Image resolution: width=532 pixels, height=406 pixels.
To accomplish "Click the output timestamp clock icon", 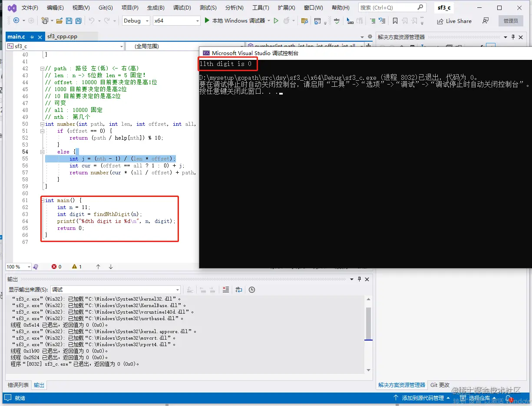I will coord(251,290).
